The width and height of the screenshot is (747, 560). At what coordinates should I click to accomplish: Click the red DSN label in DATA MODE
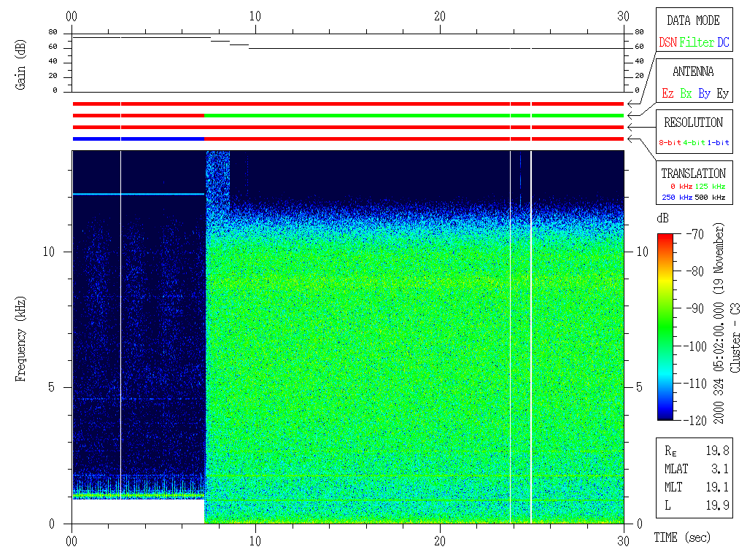pos(667,43)
